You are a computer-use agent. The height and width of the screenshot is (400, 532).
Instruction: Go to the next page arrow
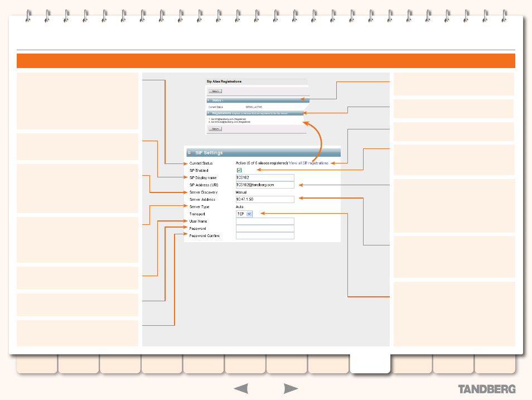pyautogui.click(x=291, y=388)
